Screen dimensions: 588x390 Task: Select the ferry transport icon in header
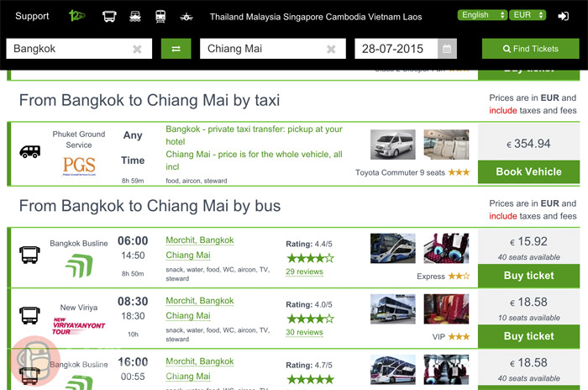click(x=135, y=16)
